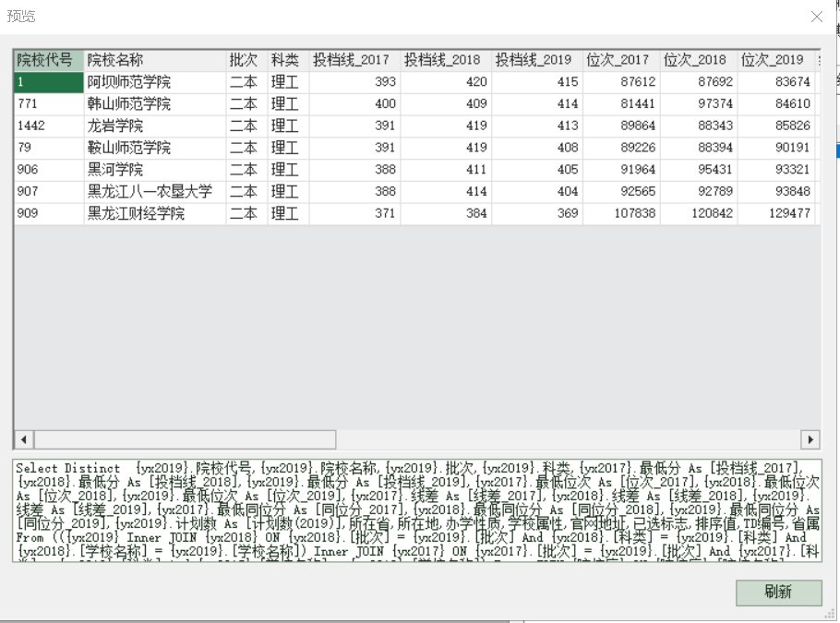Viewport: 840px width, 623px height.
Task: Click the left arrow of horizontal scrollbar
Action: [24, 440]
